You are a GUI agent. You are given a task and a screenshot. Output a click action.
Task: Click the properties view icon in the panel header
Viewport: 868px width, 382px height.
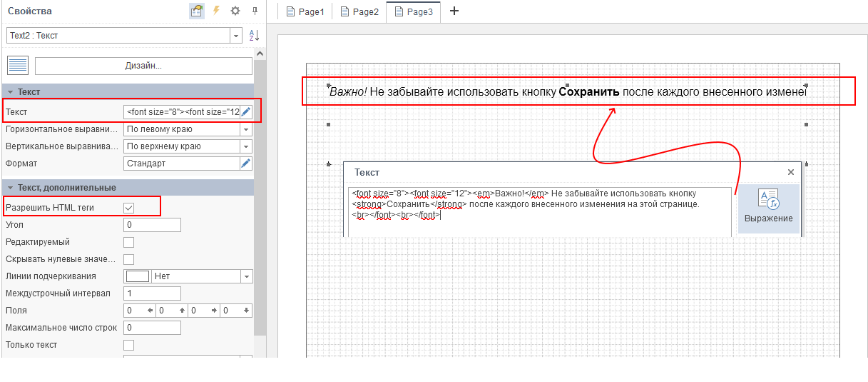[x=196, y=11]
